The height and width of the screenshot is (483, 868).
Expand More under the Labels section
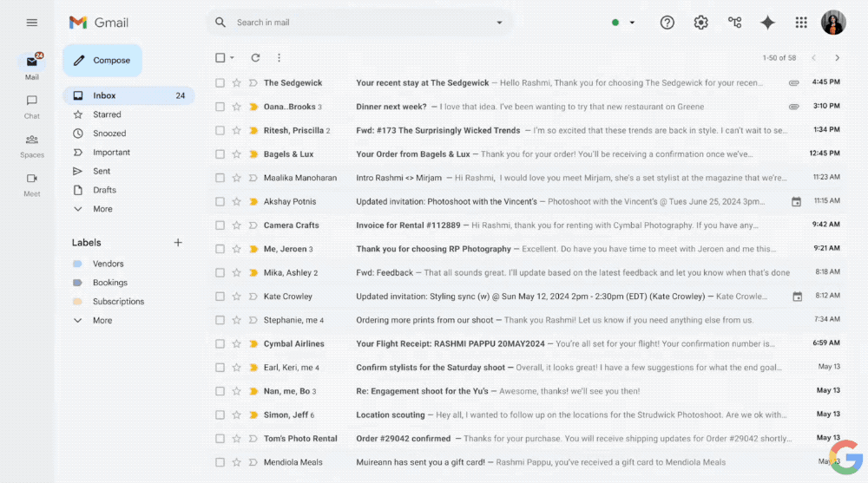click(102, 321)
